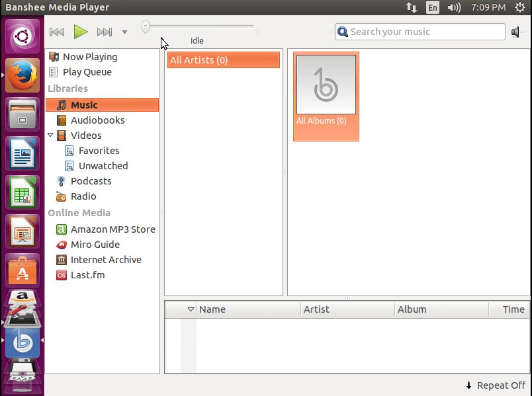The image size is (532, 396).
Task: Sort tracks by the Artist column
Action: click(x=348, y=309)
